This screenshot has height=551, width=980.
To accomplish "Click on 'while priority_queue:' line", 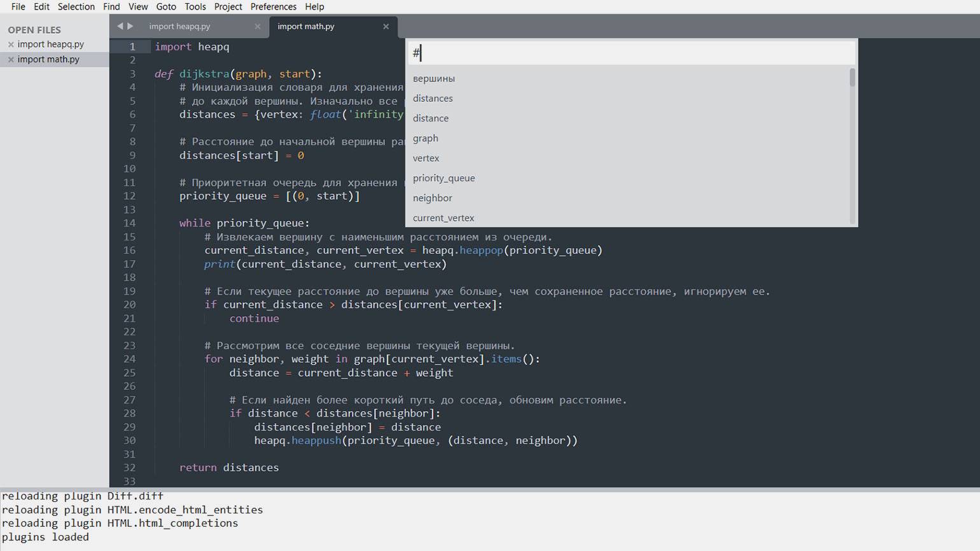I will click(x=244, y=223).
